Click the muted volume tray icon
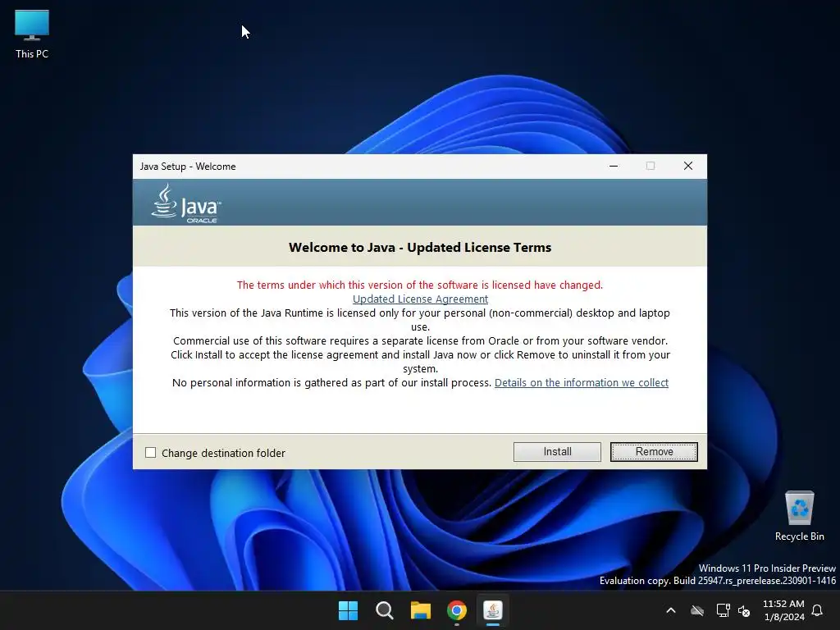The height and width of the screenshot is (630, 840). [x=744, y=610]
